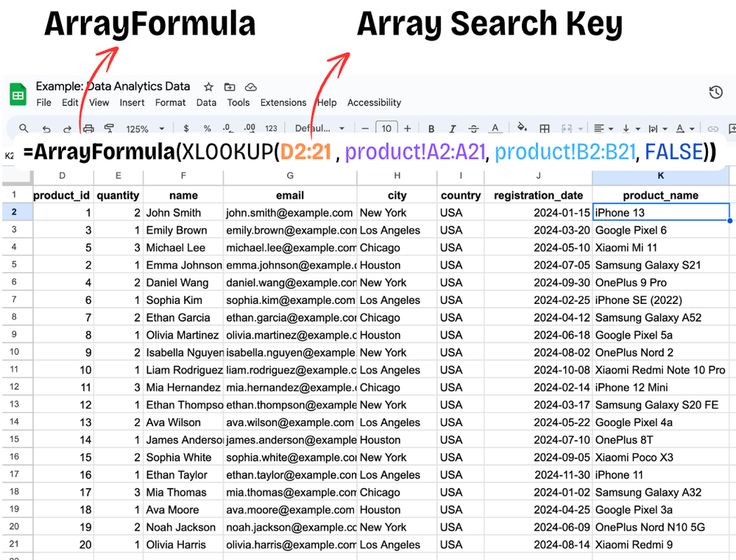This screenshot has width=736, height=560.
Task: Merge cells using the merge icon
Action: pyautogui.click(x=565, y=127)
